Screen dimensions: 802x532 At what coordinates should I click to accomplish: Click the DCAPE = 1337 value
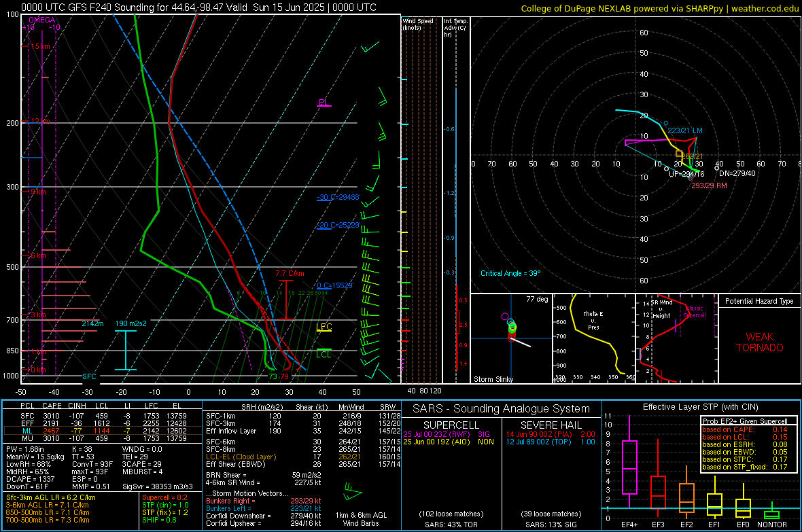[x=30, y=479]
